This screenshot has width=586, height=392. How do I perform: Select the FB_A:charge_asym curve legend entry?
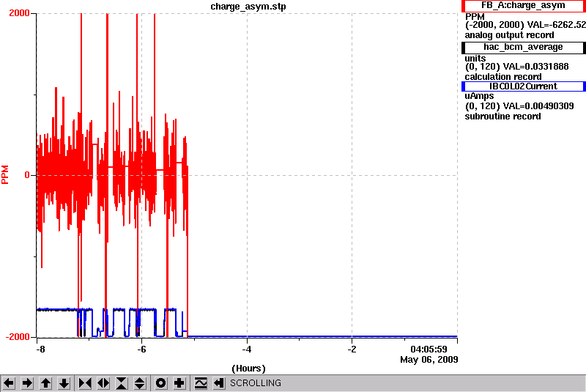point(523,6)
